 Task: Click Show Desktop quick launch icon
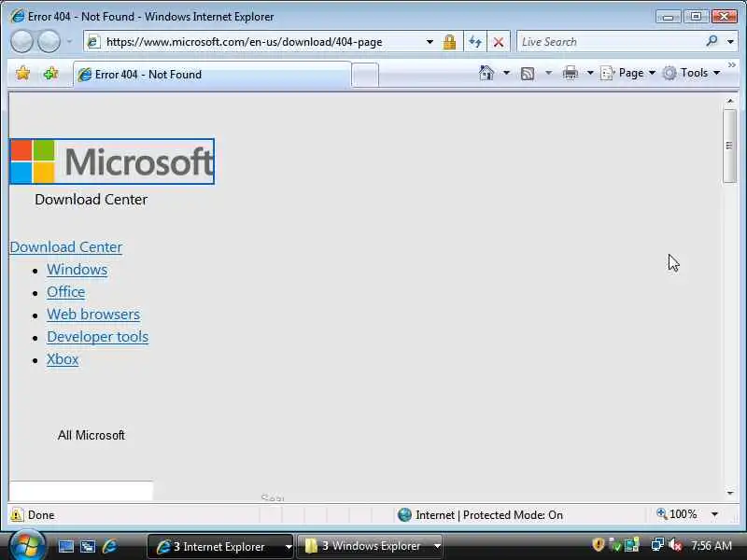65,546
